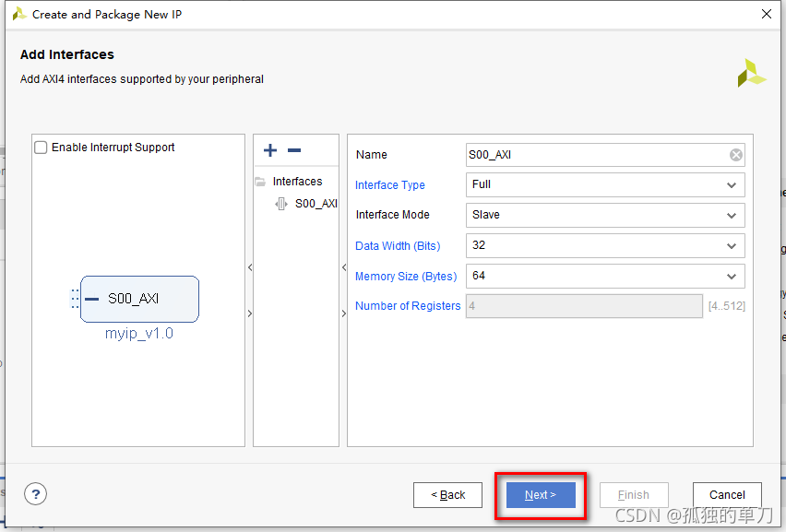Click the Data Width (Bits) label link
Image resolution: width=786 pixels, height=532 pixels.
tap(398, 246)
